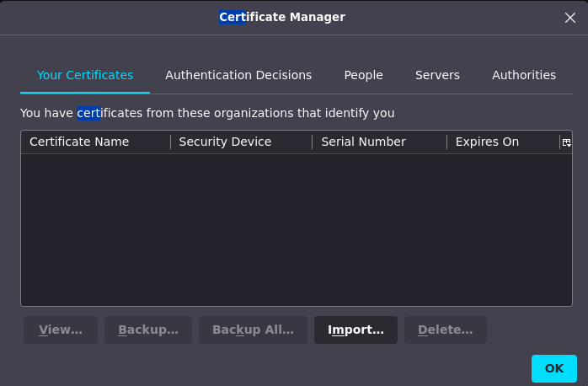
Task: Close the Certificate Manager dialog
Action: pos(569,18)
